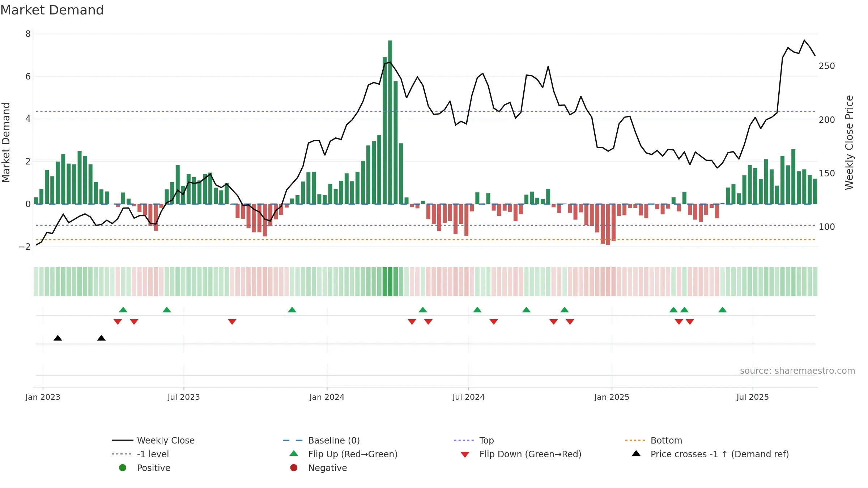Click the tallest green demand bar

(390, 122)
